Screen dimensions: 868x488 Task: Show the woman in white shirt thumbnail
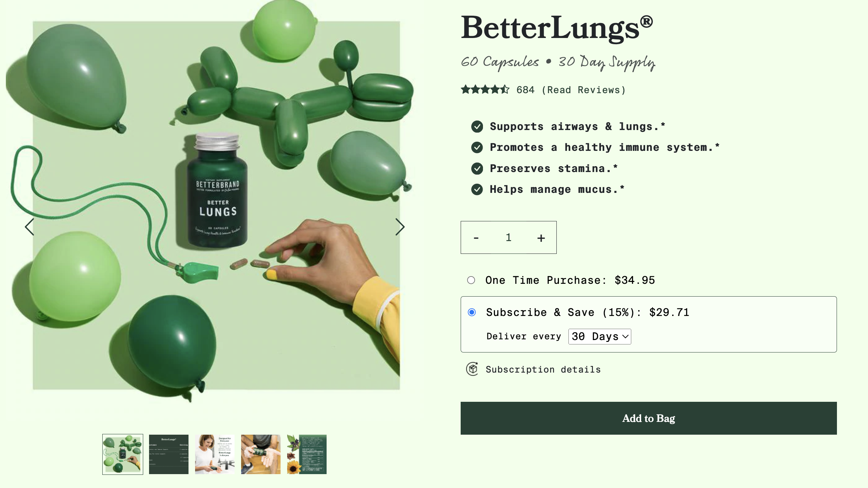pyautogui.click(x=215, y=454)
